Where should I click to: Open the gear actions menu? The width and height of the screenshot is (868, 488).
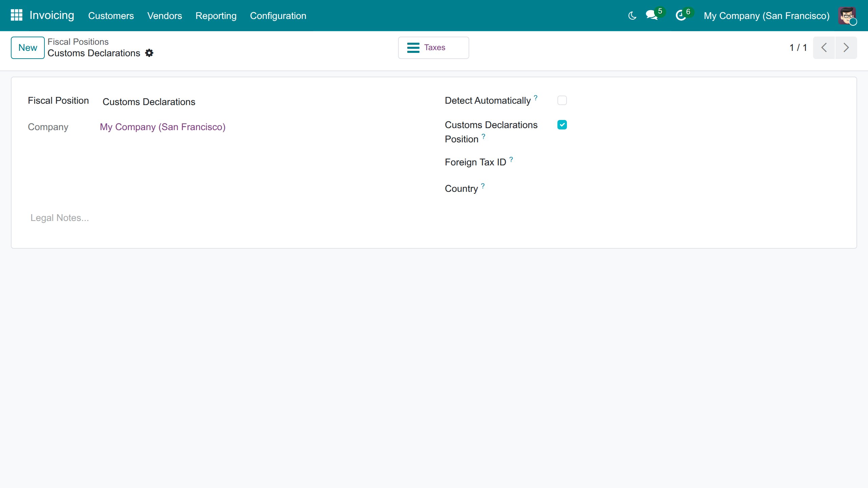[x=149, y=53]
